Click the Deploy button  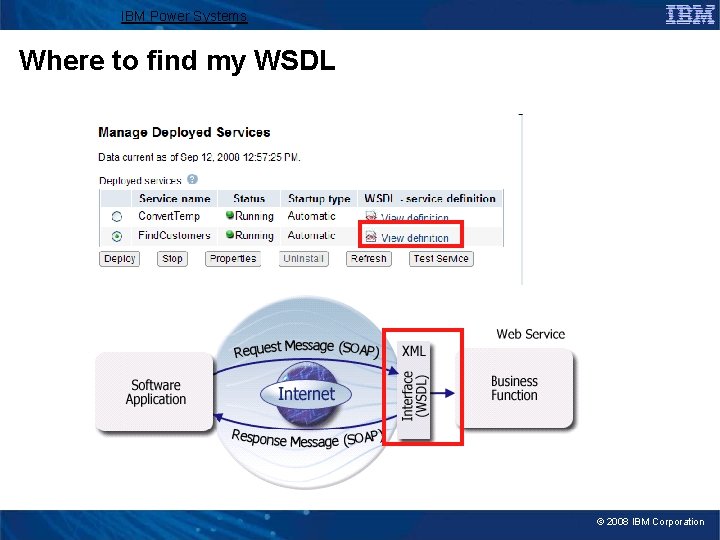(119, 259)
